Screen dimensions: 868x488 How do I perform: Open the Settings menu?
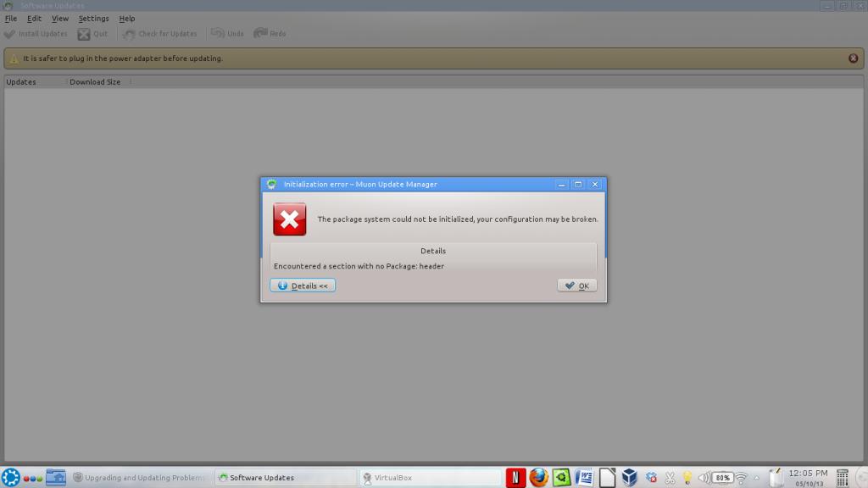(93, 19)
